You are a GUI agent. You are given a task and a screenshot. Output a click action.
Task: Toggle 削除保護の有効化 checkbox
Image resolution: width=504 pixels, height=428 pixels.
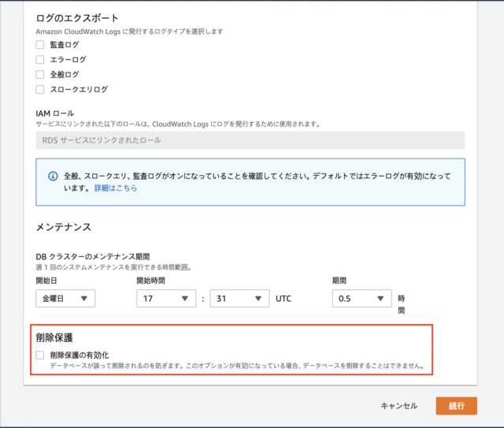pos(40,355)
